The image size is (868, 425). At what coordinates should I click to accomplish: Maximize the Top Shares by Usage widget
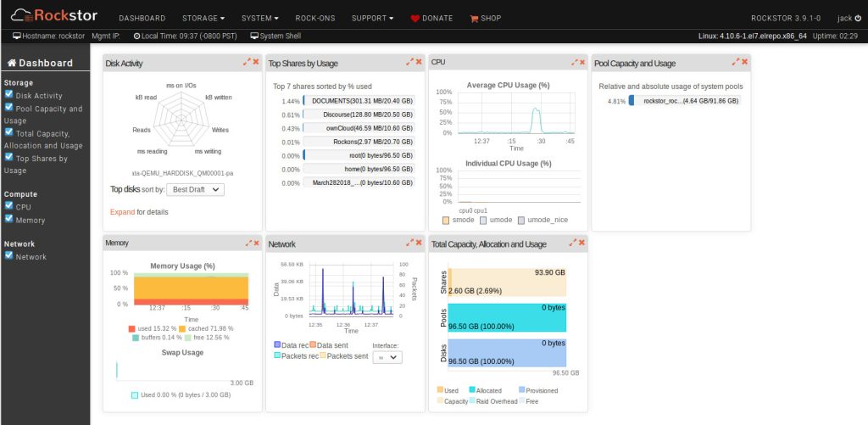(x=409, y=62)
